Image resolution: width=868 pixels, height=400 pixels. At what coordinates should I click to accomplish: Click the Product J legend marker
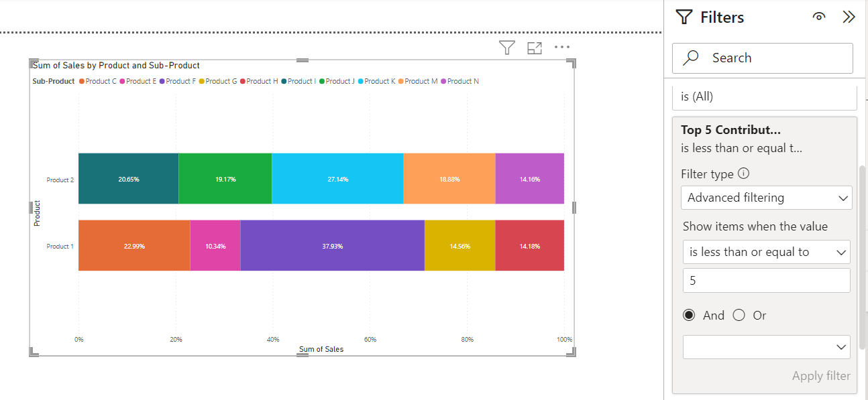pyautogui.click(x=322, y=81)
